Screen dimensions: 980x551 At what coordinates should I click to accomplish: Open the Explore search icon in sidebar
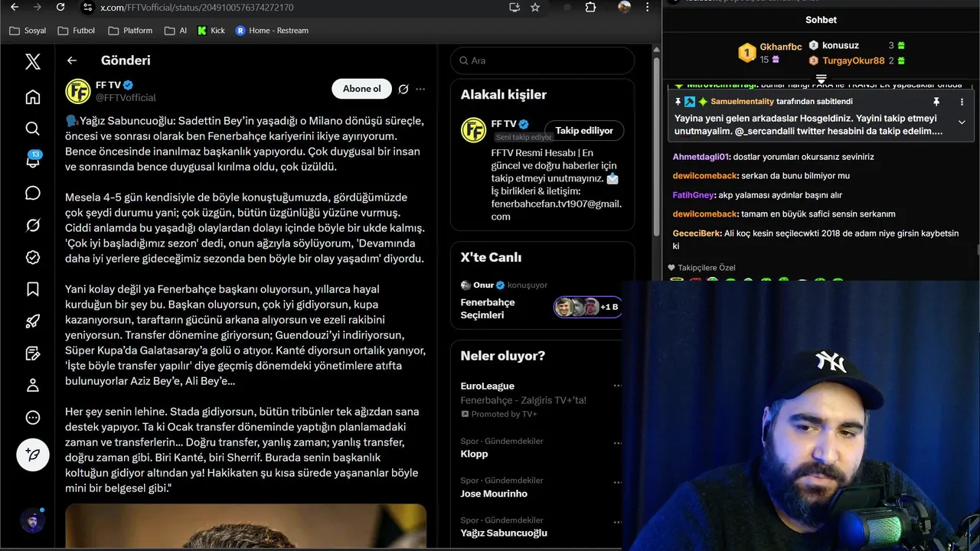[x=32, y=129]
